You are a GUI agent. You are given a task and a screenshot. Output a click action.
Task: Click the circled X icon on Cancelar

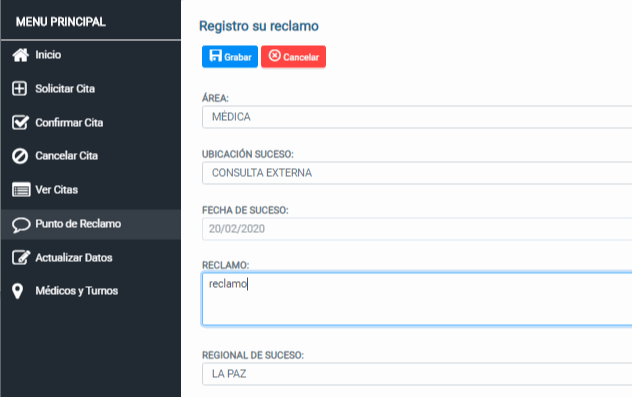[x=274, y=56]
